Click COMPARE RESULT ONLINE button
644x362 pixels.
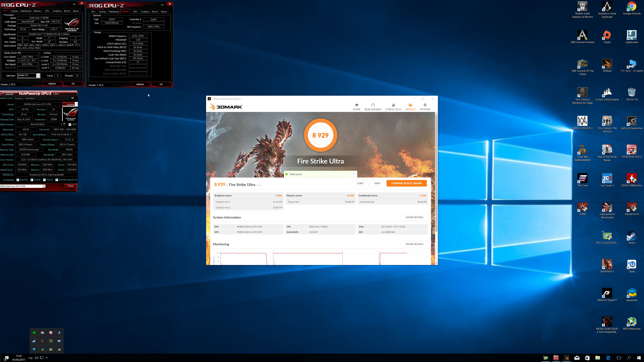click(407, 183)
